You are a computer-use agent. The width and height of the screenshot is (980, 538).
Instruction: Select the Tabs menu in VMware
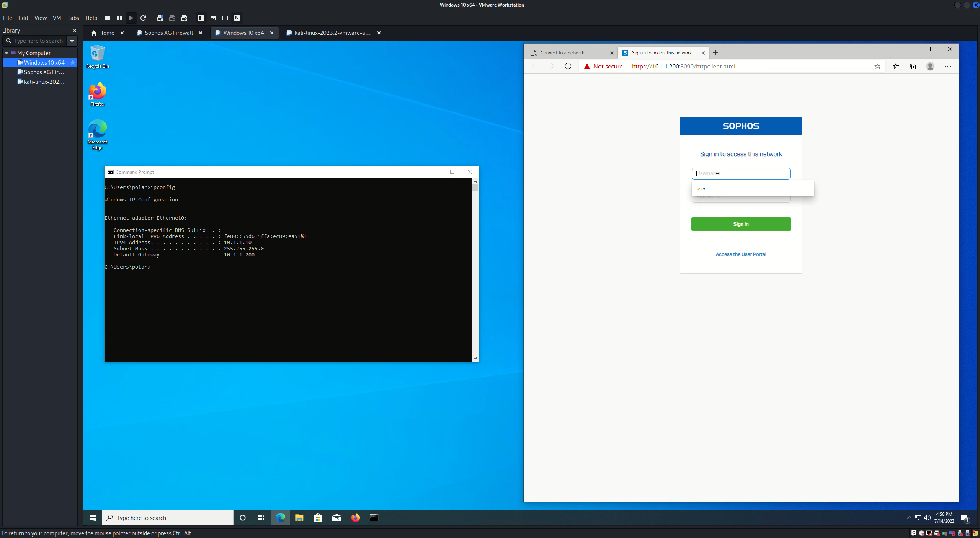tap(73, 17)
